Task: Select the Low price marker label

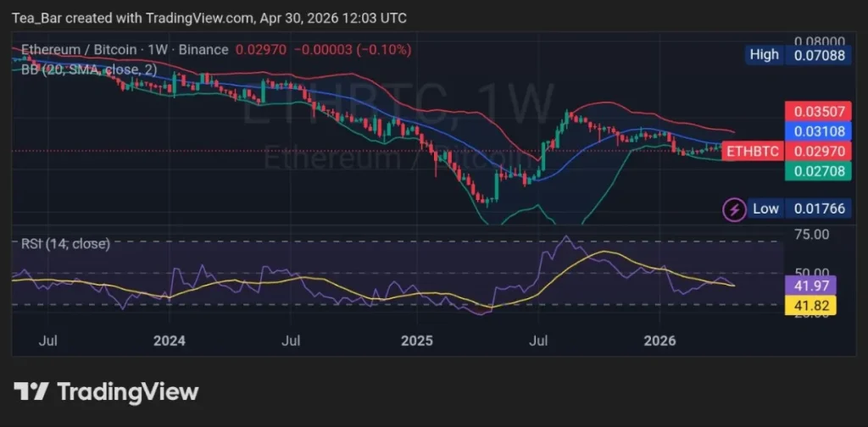Action: point(765,208)
